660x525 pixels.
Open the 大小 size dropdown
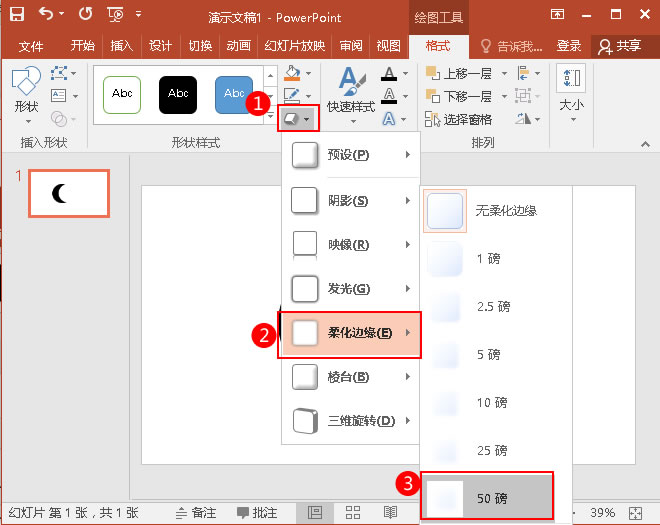[x=571, y=90]
